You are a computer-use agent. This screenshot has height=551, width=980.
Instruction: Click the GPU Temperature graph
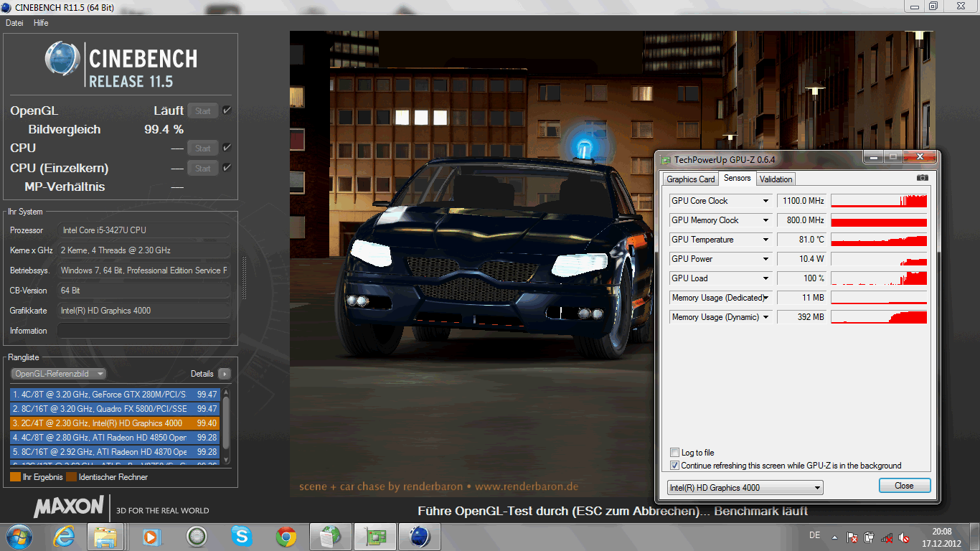(x=879, y=240)
